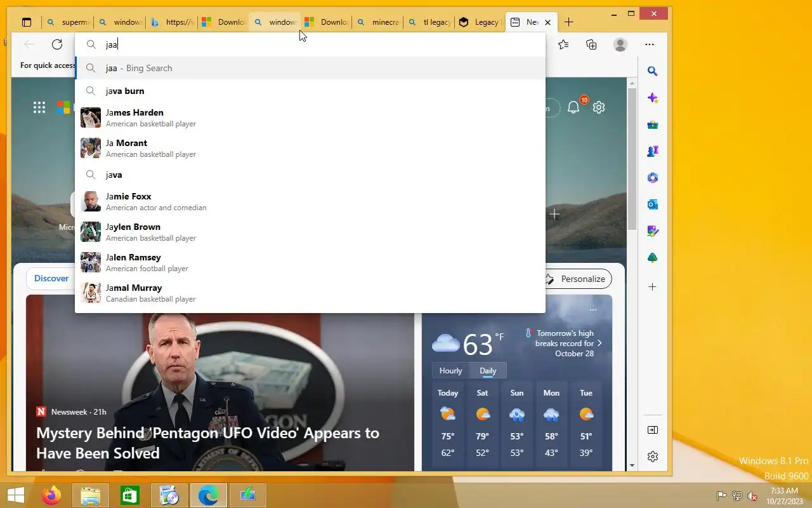Select the Sat forecast column
This screenshot has height=508, width=812.
point(482,424)
